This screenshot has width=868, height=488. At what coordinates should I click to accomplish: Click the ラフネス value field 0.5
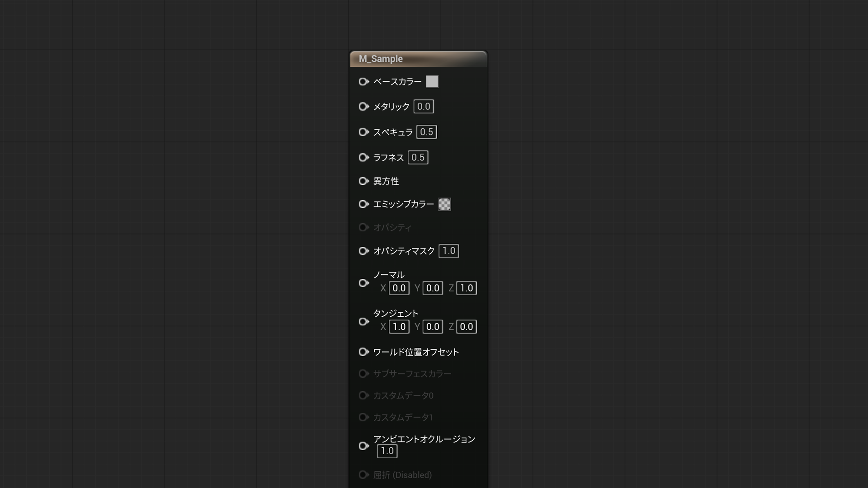(x=418, y=157)
